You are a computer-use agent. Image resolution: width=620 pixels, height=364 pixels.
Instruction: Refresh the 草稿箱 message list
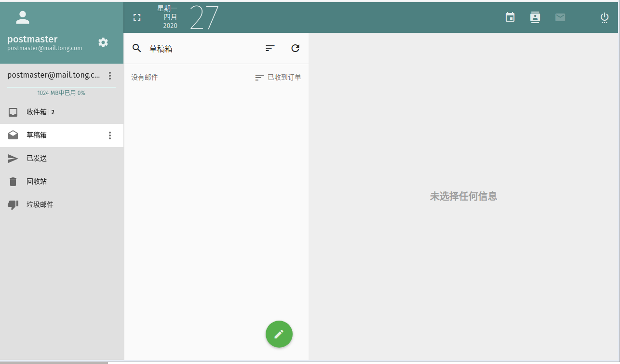pyautogui.click(x=295, y=48)
